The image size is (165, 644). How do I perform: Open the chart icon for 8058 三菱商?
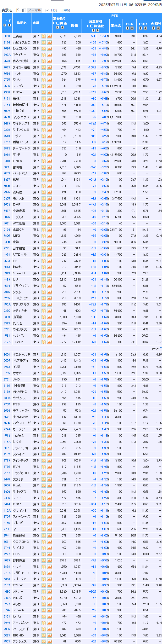(x=49, y=36)
